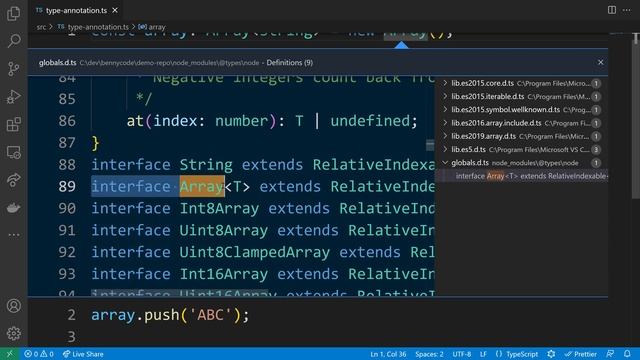
Task: Open the Accounts menu icon
Action: [x=13, y=306]
